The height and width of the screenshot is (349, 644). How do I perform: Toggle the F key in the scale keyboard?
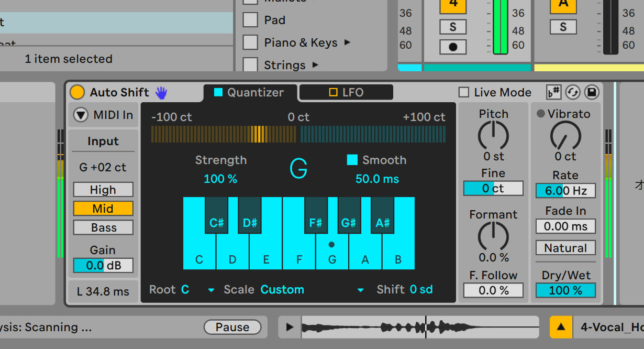click(x=299, y=253)
